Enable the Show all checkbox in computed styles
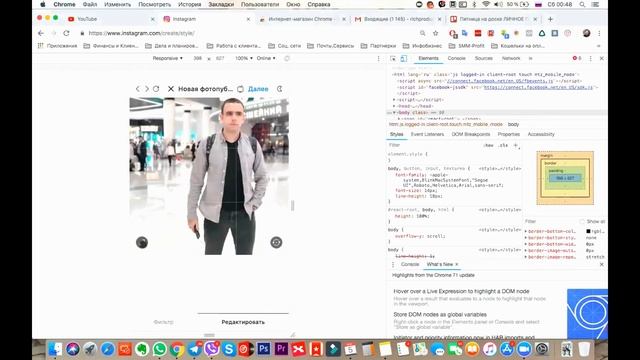 [x=582, y=221]
